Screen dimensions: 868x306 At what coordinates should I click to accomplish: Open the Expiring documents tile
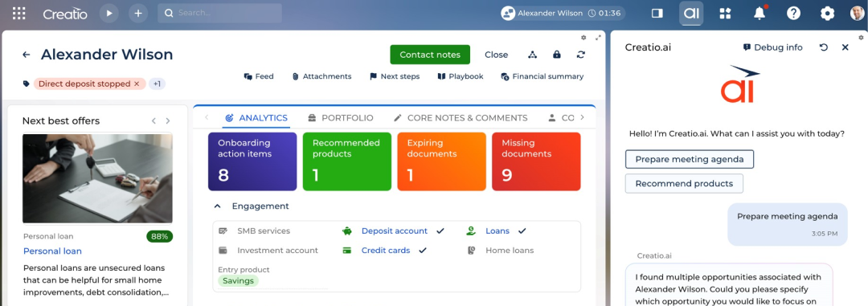tap(442, 161)
